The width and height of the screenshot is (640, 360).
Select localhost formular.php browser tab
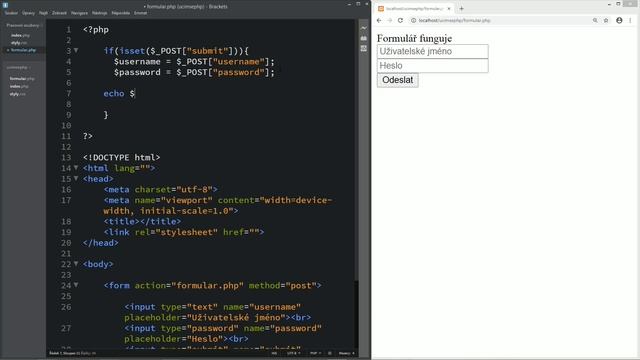coord(414,9)
